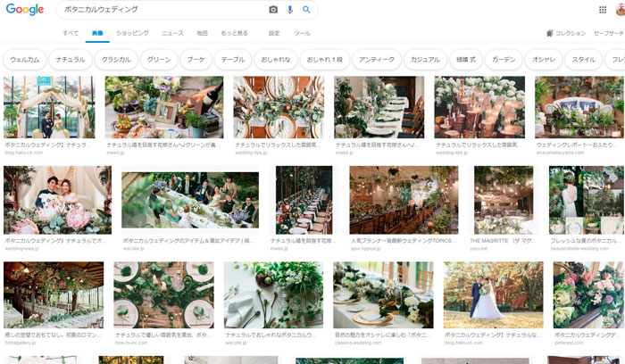Apply the 結婚式 filter chip
Viewport: 625px width, 364px height.
pos(466,60)
